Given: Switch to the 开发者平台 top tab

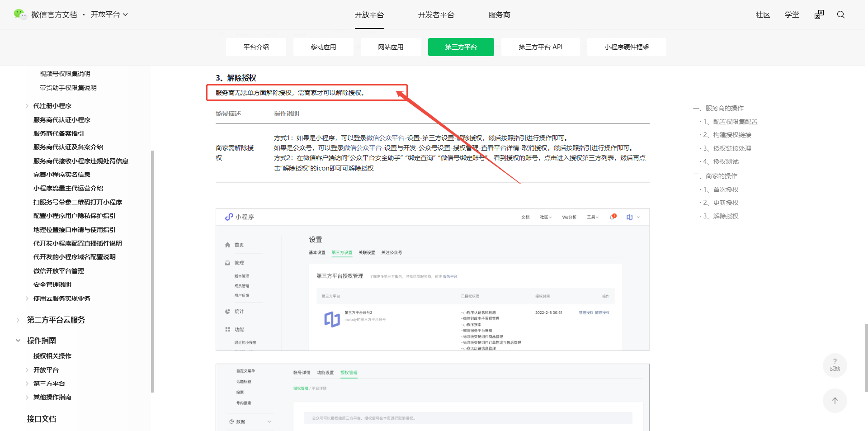Looking at the screenshot, I should click(x=436, y=15).
